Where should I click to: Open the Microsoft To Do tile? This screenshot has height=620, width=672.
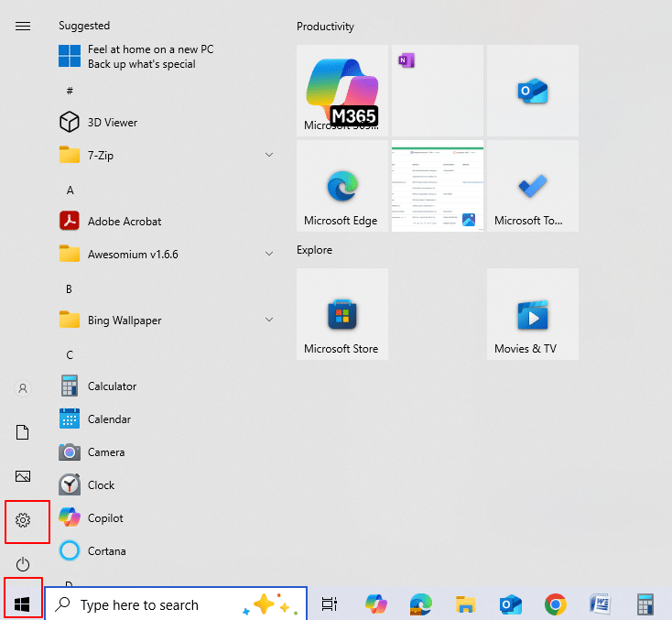(532, 186)
